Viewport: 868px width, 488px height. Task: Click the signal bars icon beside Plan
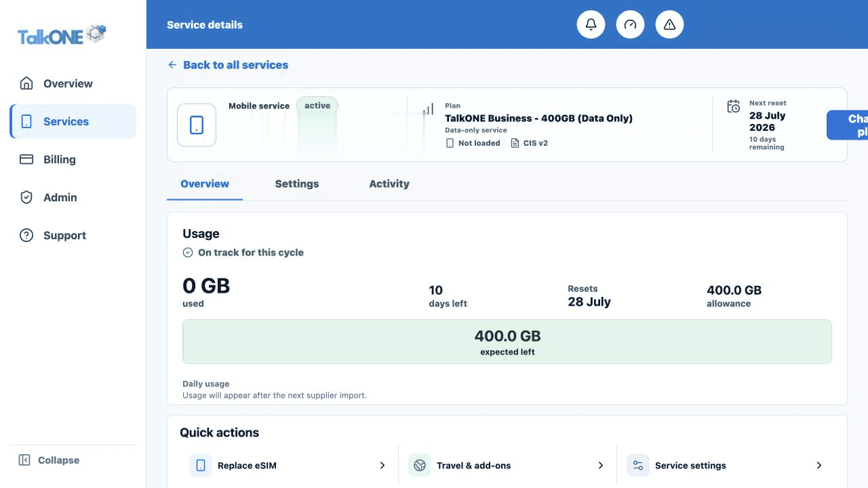coord(428,108)
